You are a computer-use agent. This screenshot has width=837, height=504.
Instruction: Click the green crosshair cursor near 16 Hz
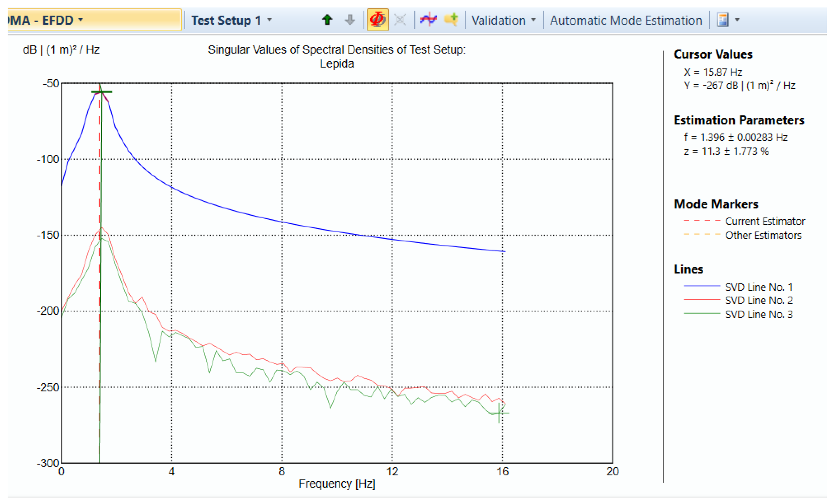[499, 413]
